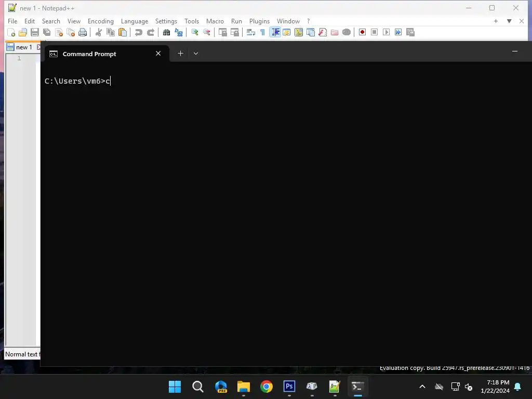Click Paste clipboard icon in Notepad++
Viewport: 532px width, 399px height.
click(123, 32)
